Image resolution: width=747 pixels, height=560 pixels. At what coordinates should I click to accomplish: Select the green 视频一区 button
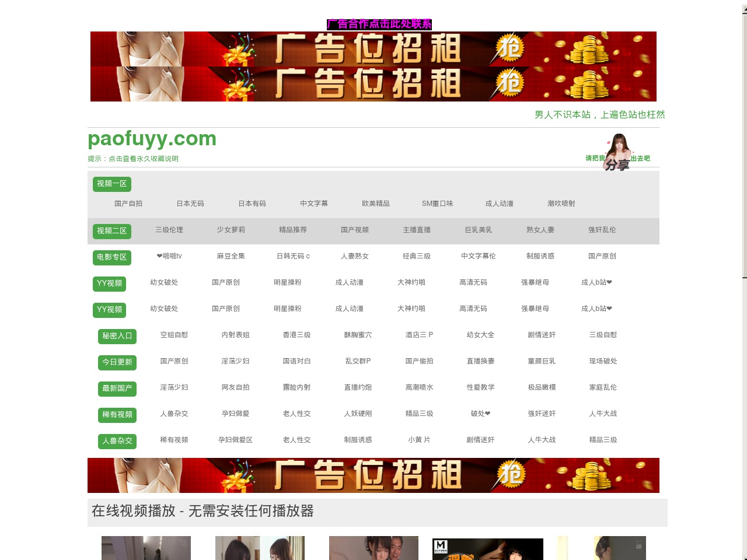112,184
